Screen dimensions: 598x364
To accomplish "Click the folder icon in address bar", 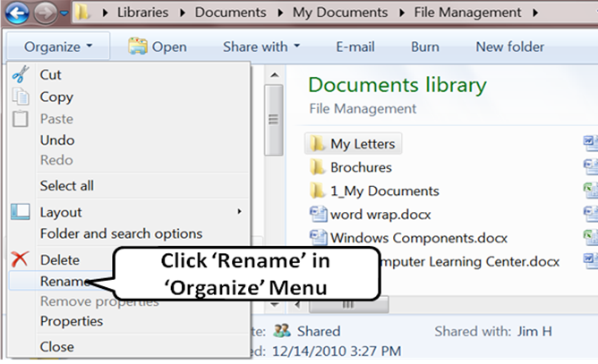I will point(82,12).
